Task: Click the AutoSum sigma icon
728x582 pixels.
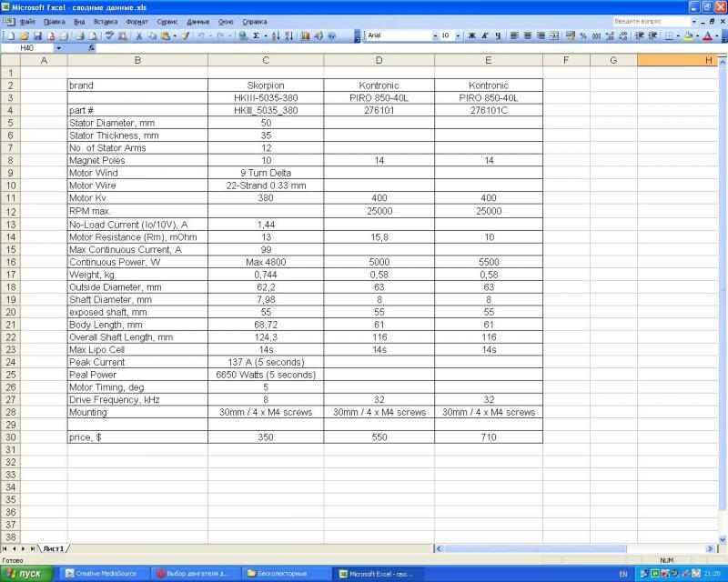Action: click(x=256, y=36)
